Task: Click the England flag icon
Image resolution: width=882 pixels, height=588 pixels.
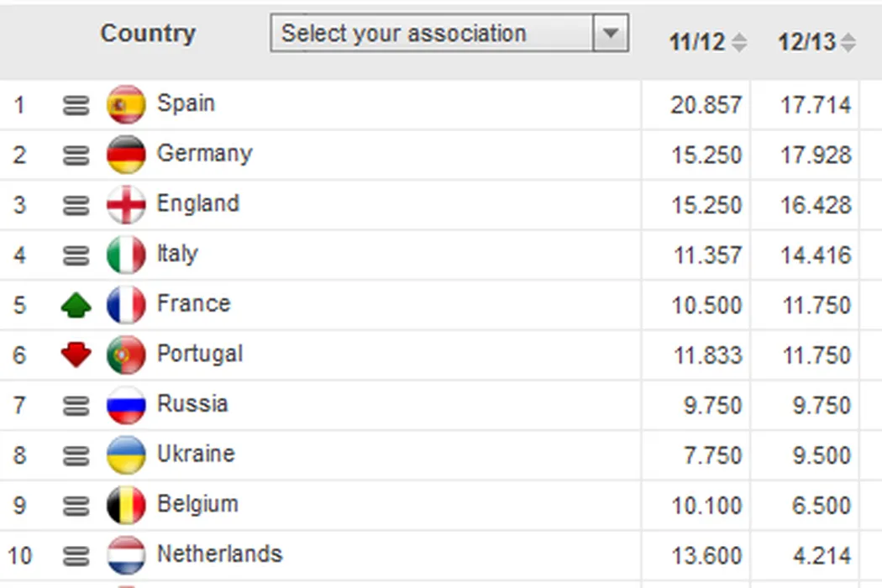Action: tap(126, 205)
